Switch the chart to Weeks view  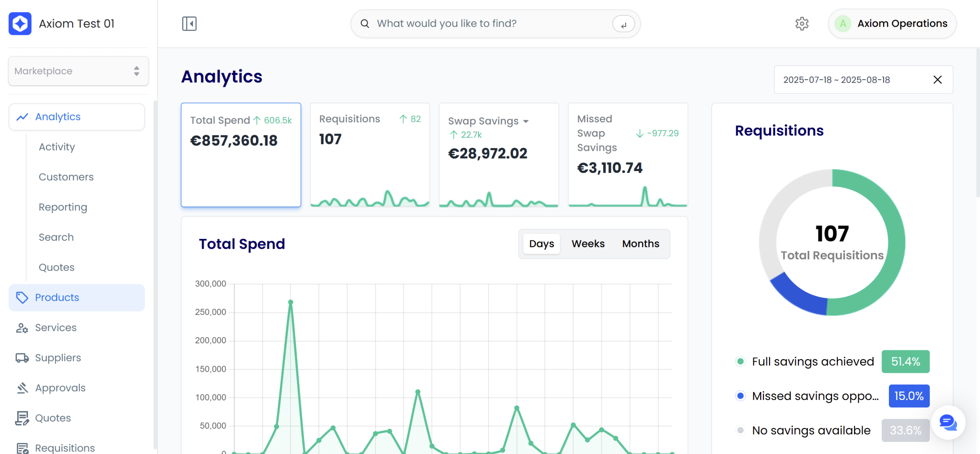pos(588,244)
